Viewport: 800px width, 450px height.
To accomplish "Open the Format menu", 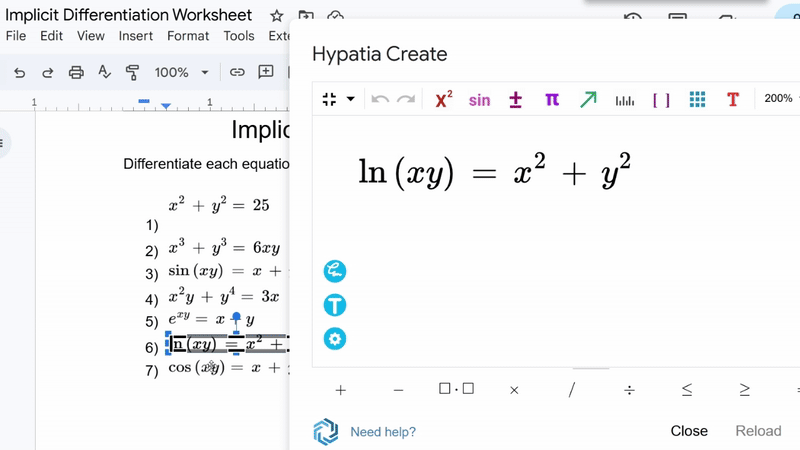I will click(x=188, y=36).
